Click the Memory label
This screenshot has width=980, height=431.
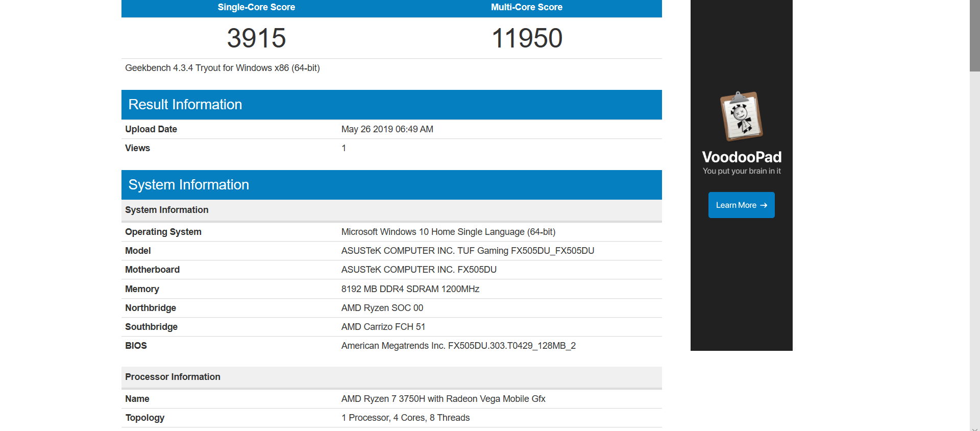142,289
